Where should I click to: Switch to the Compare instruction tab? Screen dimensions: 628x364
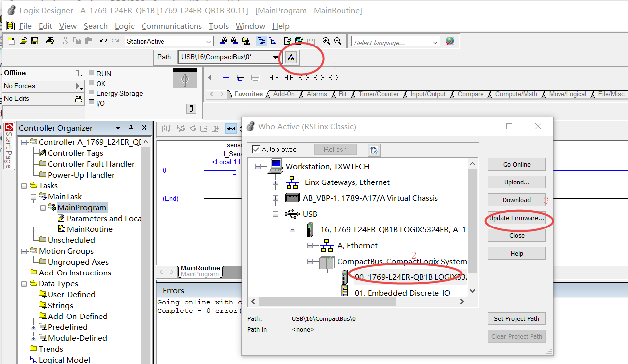click(470, 94)
